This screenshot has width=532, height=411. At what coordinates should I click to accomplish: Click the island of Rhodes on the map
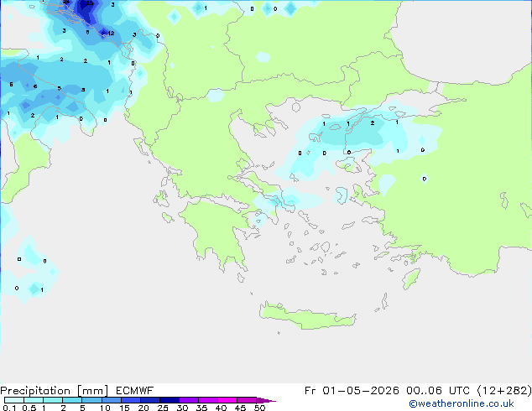pos(411,278)
